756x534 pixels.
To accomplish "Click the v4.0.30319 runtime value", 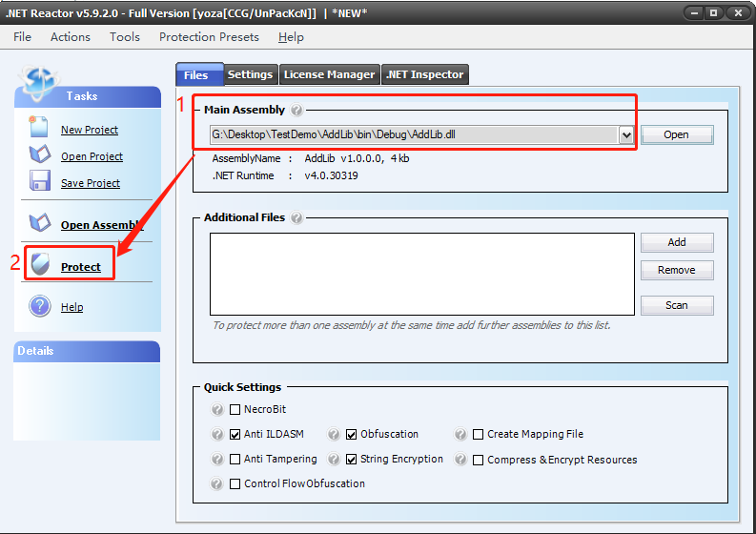I will 331,176.
